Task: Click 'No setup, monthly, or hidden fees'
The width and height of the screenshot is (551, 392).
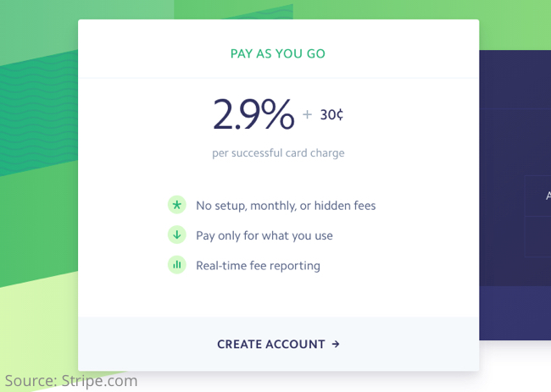Action: (286, 205)
